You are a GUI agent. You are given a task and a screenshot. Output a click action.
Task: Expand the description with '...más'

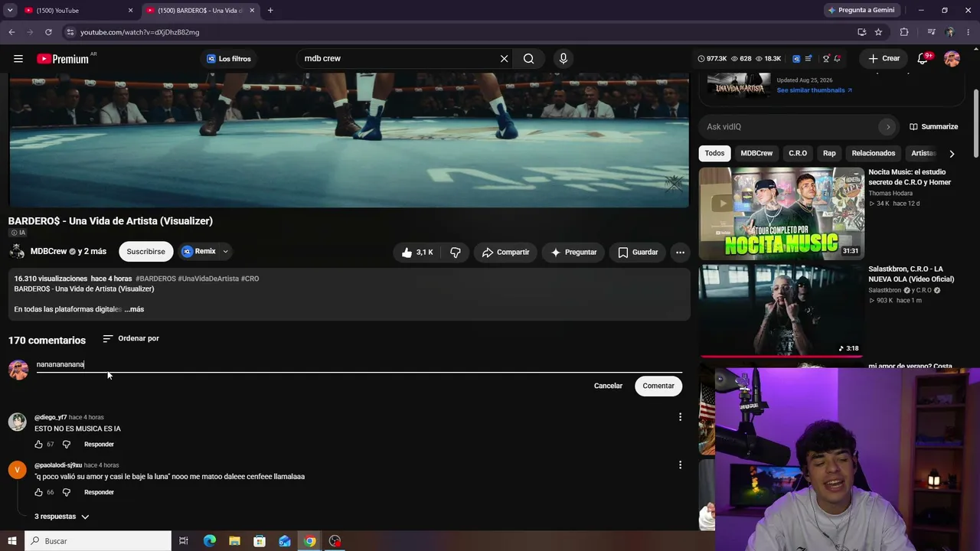134,309
